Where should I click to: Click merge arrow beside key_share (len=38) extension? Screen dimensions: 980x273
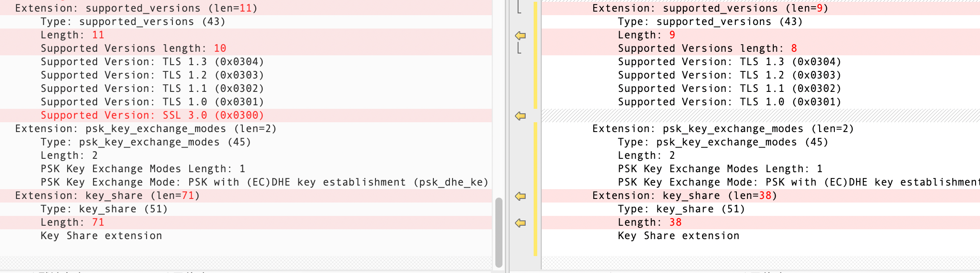click(520, 196)
